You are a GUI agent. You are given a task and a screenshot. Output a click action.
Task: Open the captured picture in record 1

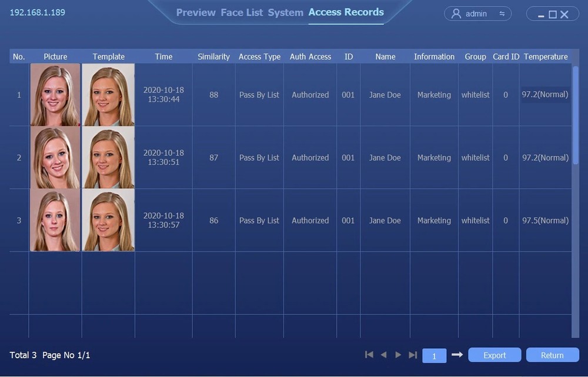click(55, 95)
